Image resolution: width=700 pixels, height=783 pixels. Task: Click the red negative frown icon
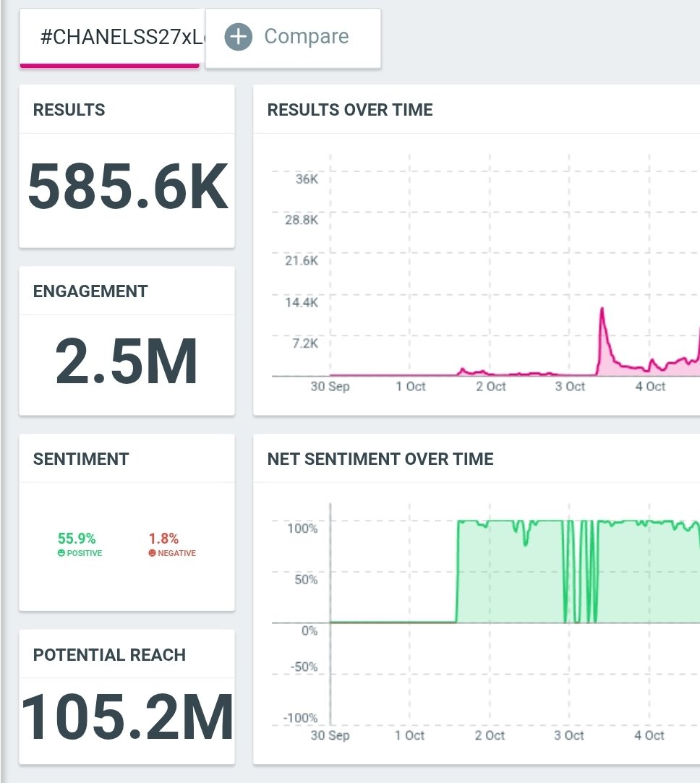coord(152,553)
